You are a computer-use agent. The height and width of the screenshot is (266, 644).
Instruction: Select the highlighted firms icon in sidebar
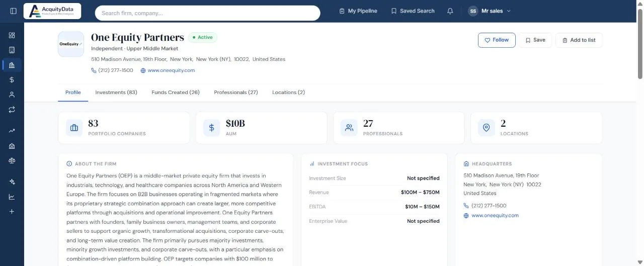[x=12, y=65]
